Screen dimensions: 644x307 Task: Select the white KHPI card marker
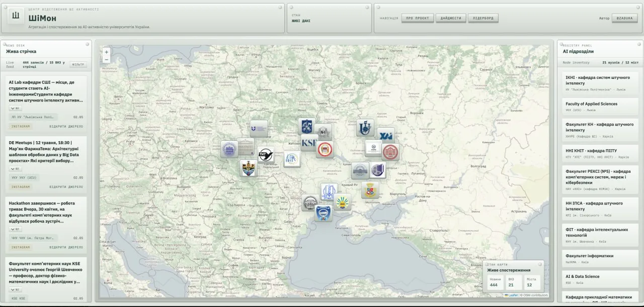(x=373, y=148)
